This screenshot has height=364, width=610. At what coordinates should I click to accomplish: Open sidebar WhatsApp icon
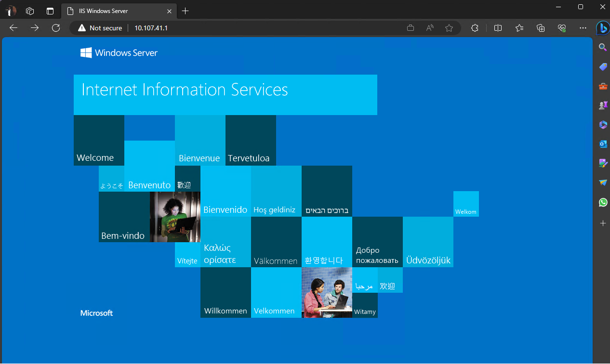click(x=603, y=203)
